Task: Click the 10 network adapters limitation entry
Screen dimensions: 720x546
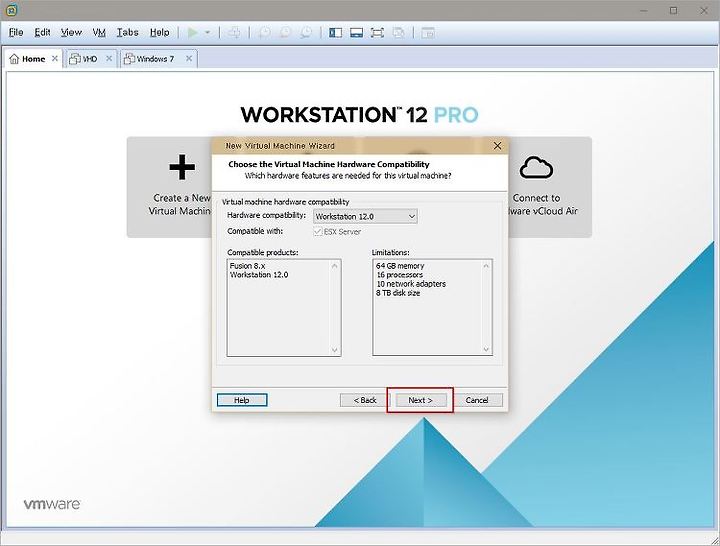Action: pos(411,284)
